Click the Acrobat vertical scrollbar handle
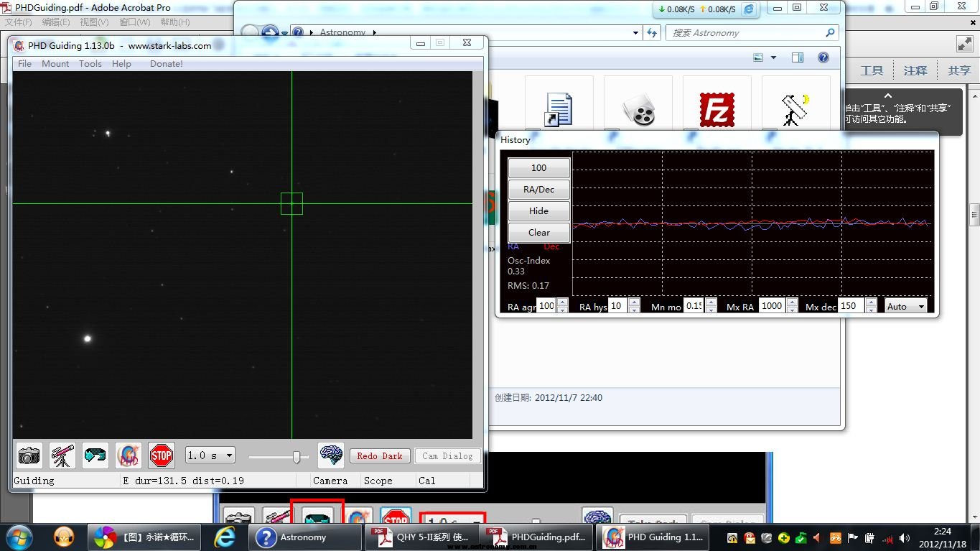The height and width of the screenshot is (551, 980). (x=975, y=214)
